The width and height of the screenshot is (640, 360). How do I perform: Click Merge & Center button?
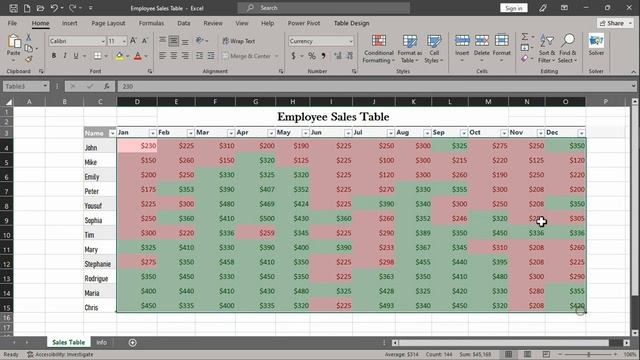click(x=246, y=56)
